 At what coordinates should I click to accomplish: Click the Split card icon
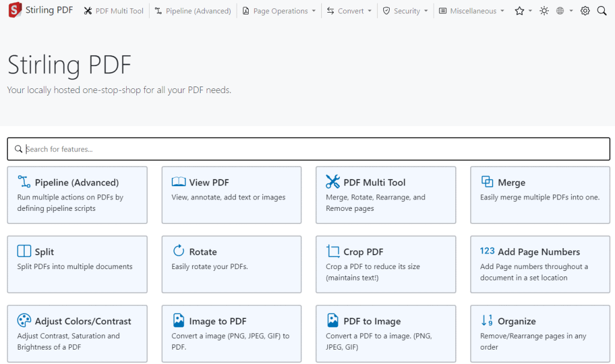point(24,251)
